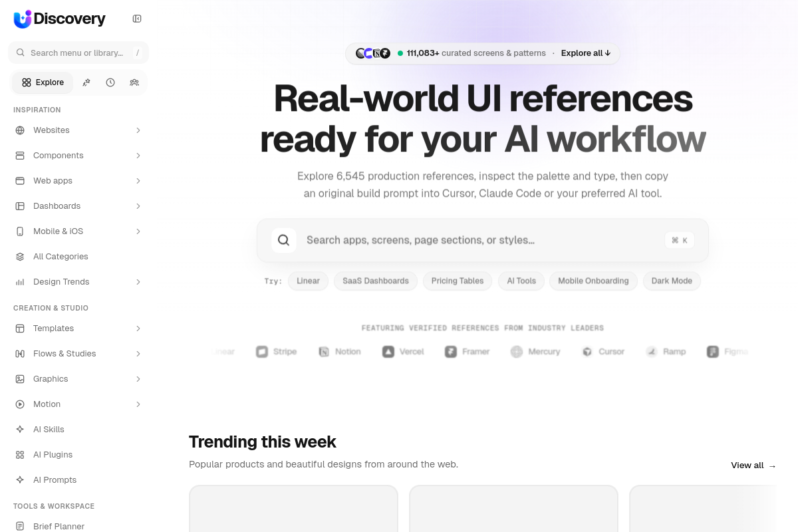Select the Explore tab
798x532 pixels.
click(43, 82)
